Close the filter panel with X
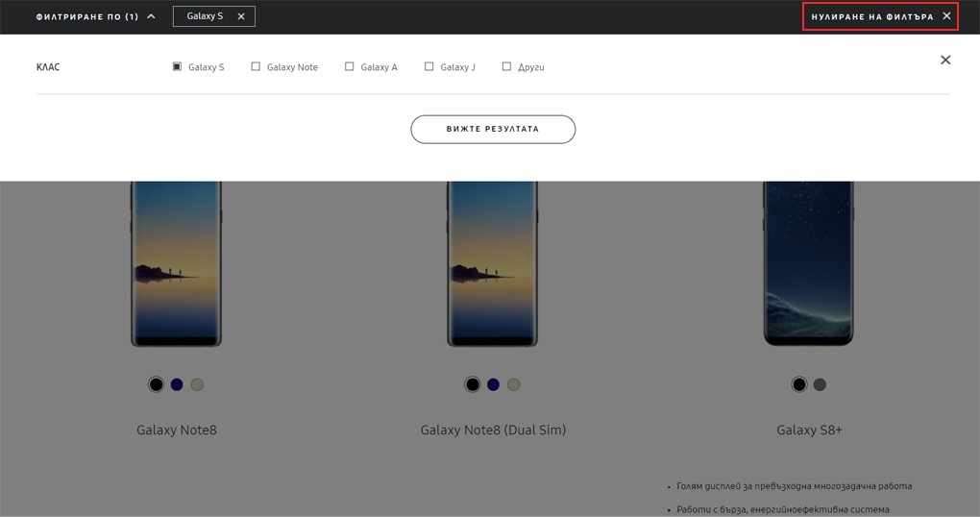The image size is (980, 517). 945,60
